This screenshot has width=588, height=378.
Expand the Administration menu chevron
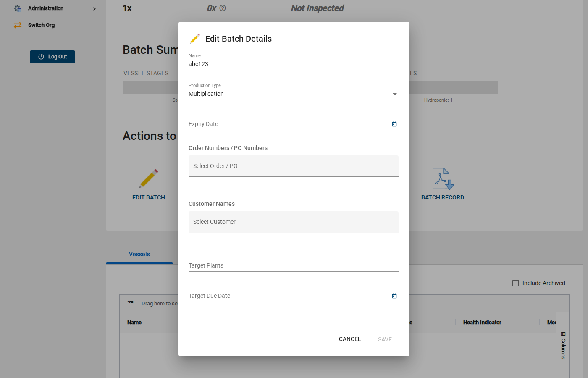94,8
